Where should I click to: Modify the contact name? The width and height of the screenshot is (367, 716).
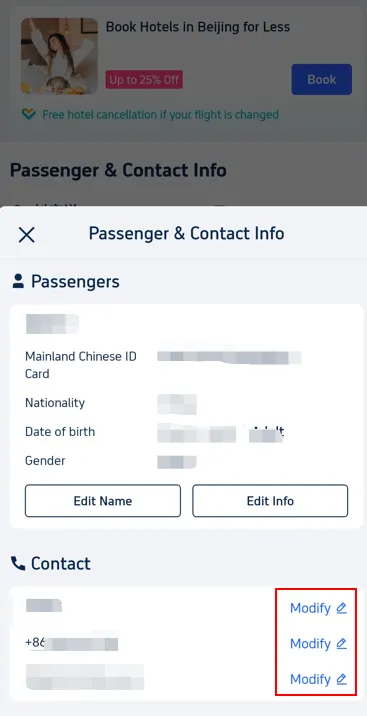coord(318,608)
